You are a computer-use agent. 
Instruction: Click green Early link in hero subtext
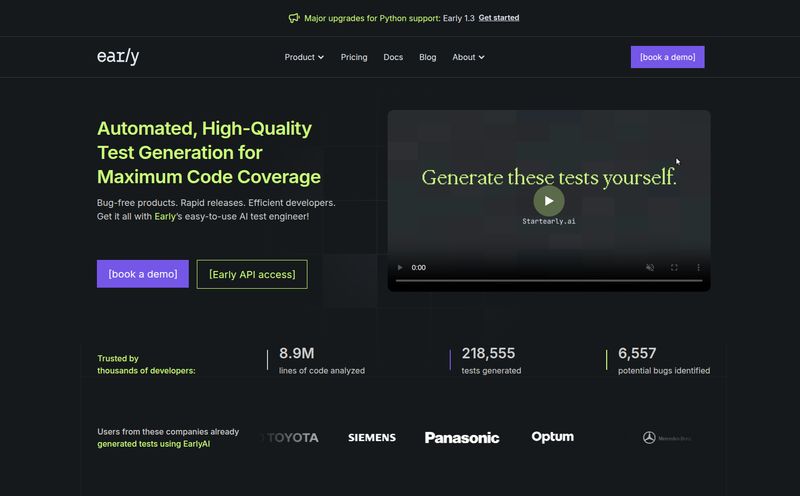click(x=165, y=216)
